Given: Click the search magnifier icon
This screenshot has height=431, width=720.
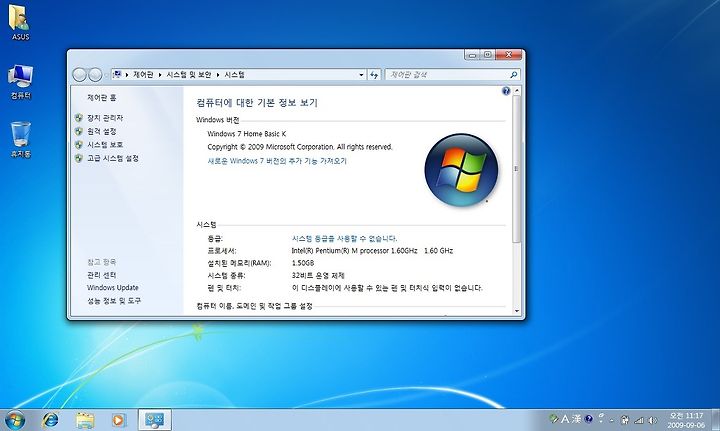Looking at the screenshot, I should coord(513,74).
